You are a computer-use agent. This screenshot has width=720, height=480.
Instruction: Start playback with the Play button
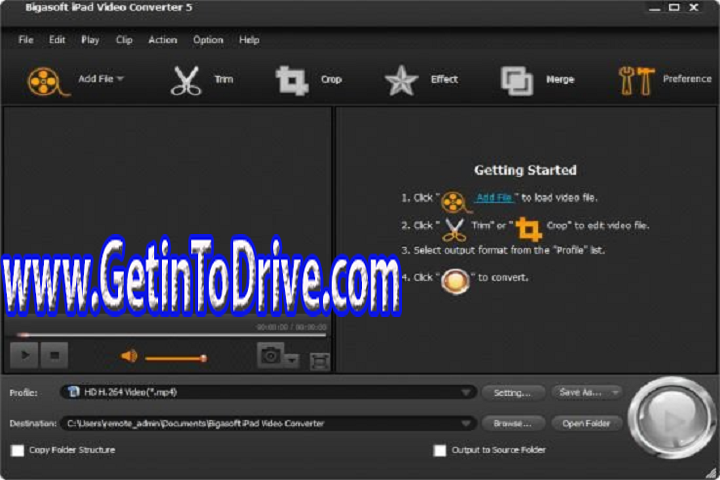(24, 355)
